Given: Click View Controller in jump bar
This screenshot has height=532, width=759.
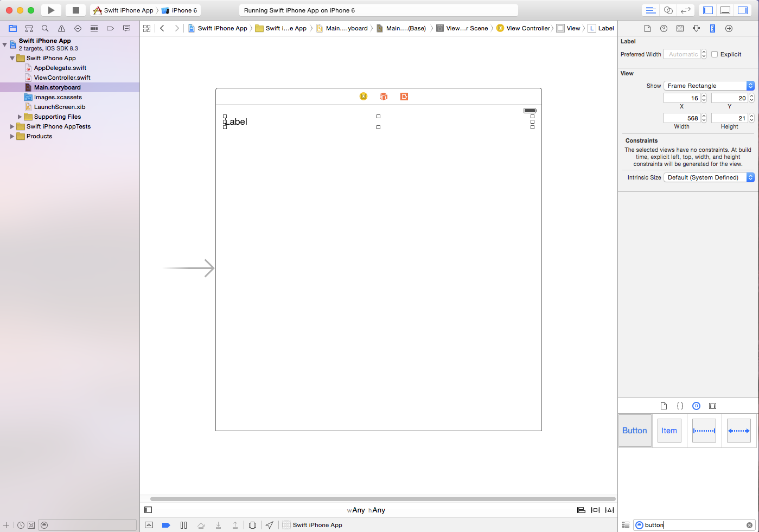Looking at the screenshot, I should 523,28.
